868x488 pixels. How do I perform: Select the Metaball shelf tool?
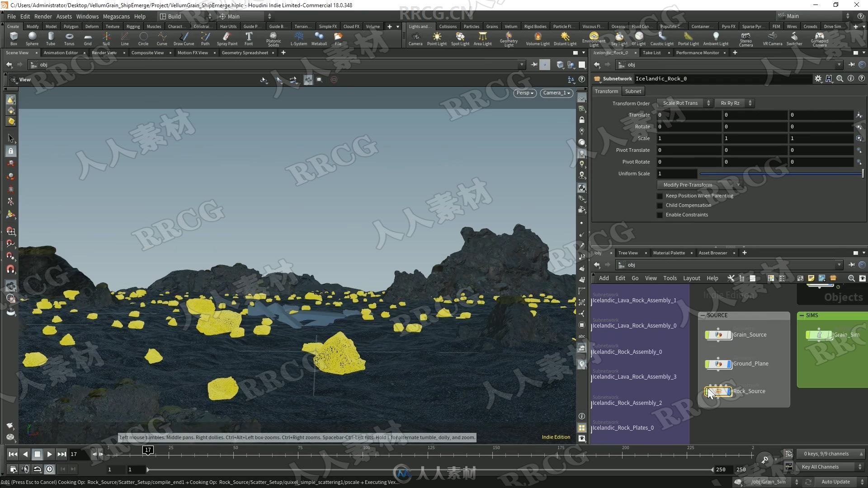tap(319, 38)
